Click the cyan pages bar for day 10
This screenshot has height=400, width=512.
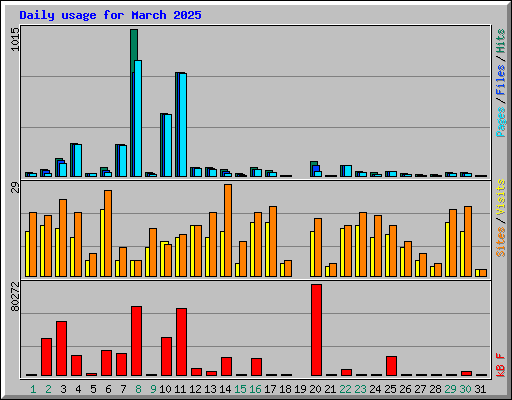[168, 145]
